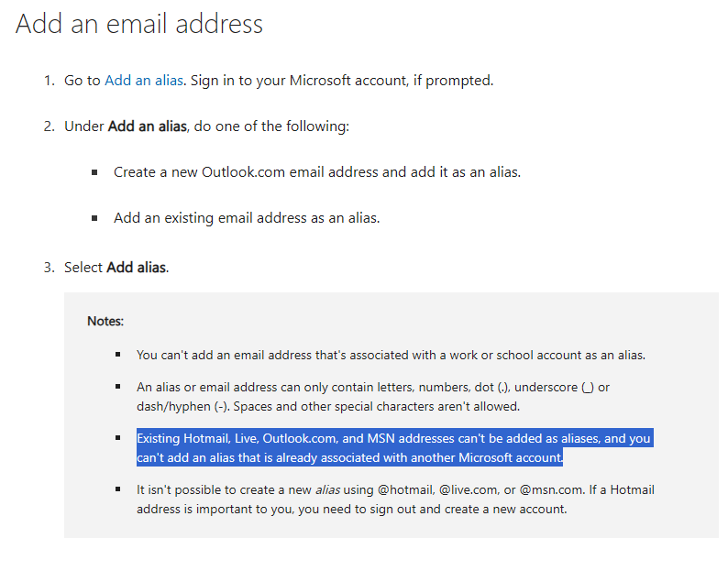Click the note about allowed alias characters

[x=373, y=397]
